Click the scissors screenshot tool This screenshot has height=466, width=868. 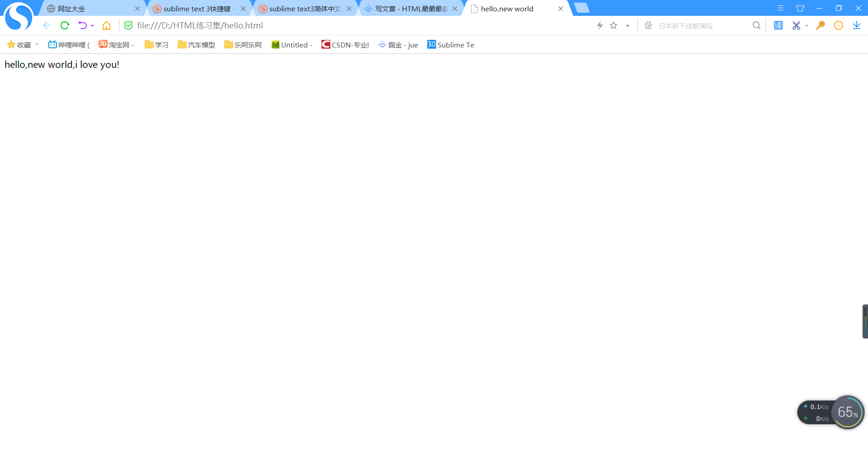796,25
